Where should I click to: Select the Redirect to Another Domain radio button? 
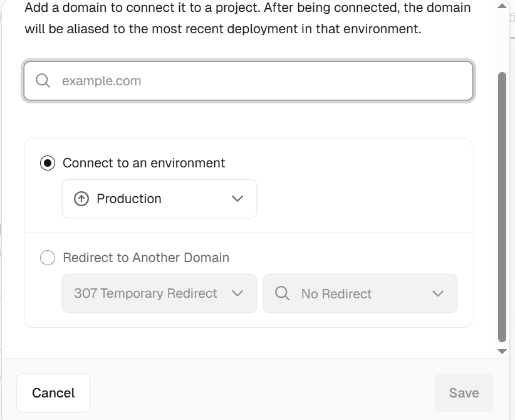pos(48,258)
